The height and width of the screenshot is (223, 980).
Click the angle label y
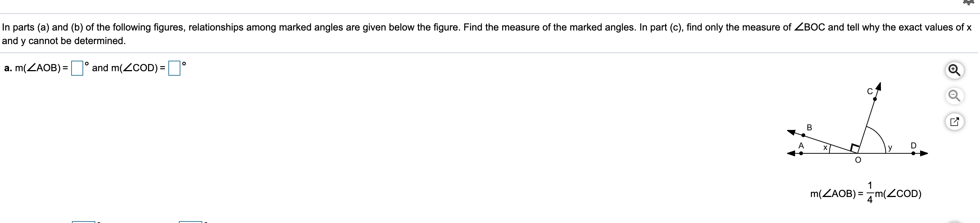pyautogui.click(x=890, y=147)
